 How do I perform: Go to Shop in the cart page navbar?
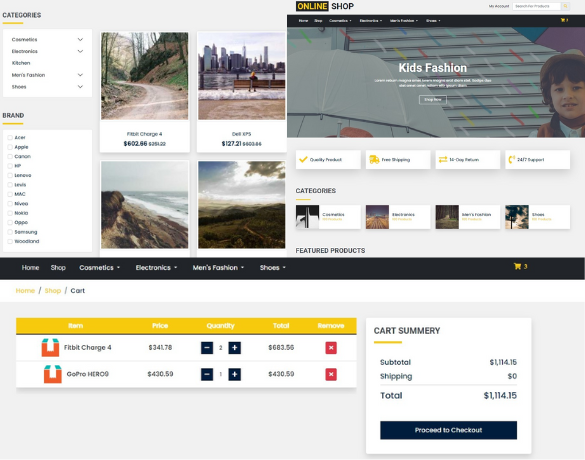coord(58,267)
